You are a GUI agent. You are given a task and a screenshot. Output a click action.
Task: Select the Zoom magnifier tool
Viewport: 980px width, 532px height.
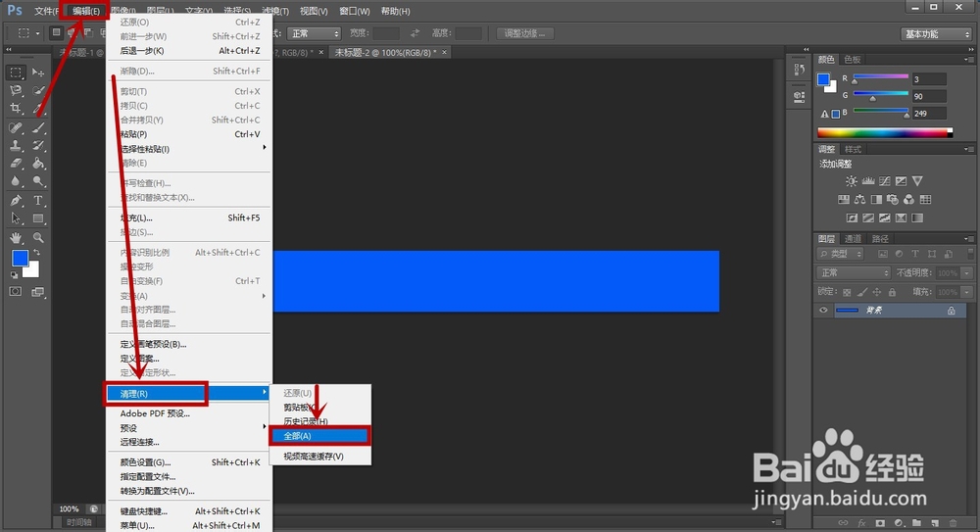pos(38,237)
